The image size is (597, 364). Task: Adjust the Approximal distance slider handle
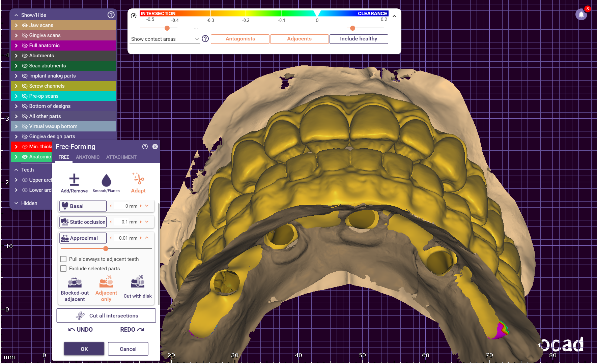[x=106, y=249]
